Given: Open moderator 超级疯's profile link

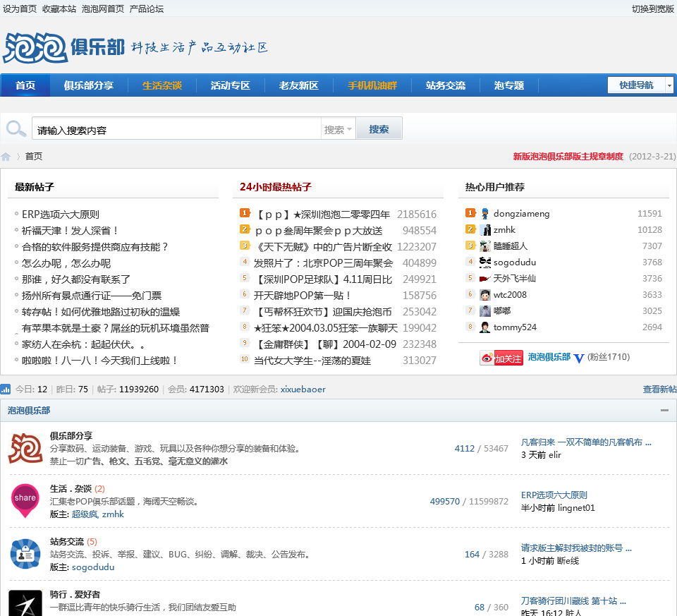Looking at the screenshot, I should [85, 514].
